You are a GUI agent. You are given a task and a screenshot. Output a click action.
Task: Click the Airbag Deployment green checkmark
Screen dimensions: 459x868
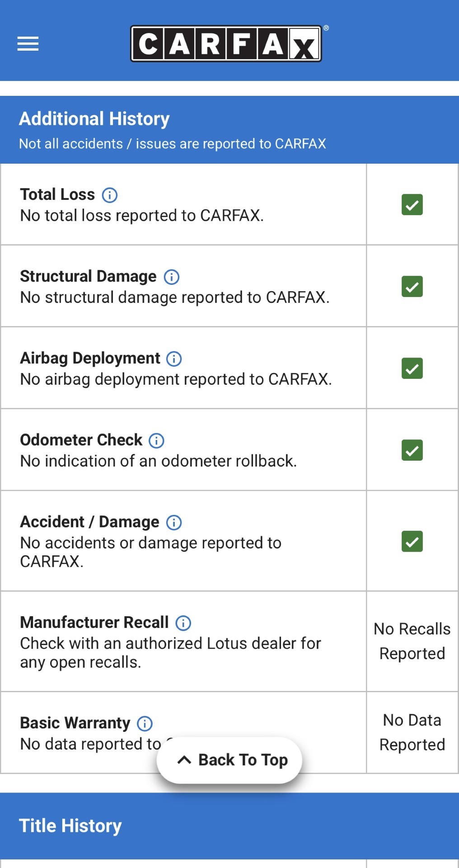tap(412, 368)
